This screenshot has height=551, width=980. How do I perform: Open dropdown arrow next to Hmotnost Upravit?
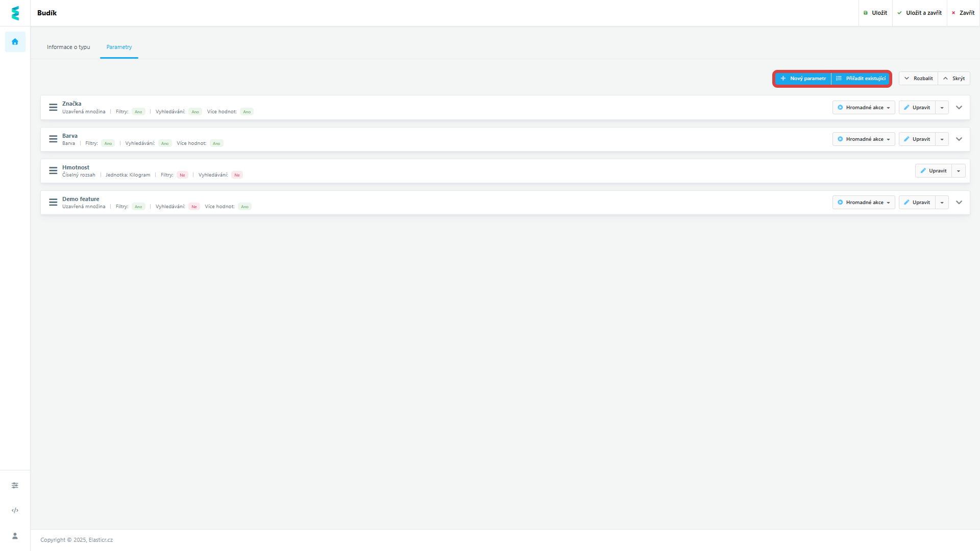[x=959, y=171]
